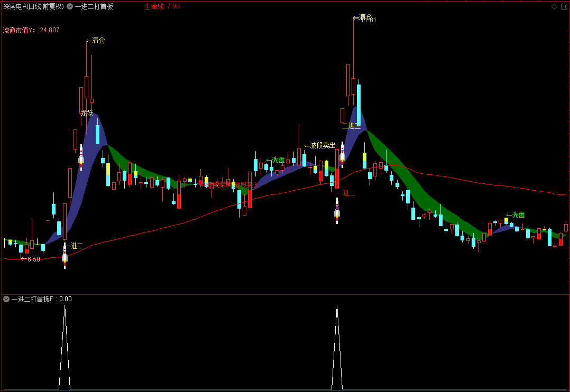570x392 pixels.
Task: Click the first signal spike in the sub-chart
Action: (65, 347)
